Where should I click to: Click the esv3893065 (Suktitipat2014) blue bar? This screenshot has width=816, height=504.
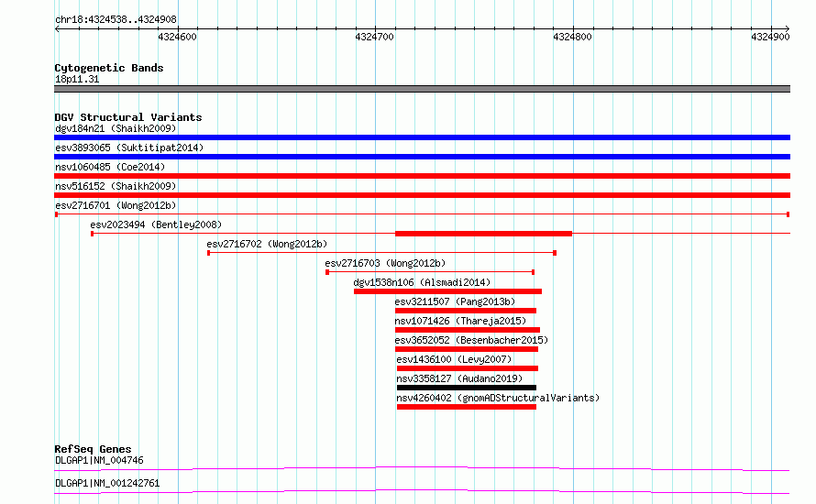(422, 157)
